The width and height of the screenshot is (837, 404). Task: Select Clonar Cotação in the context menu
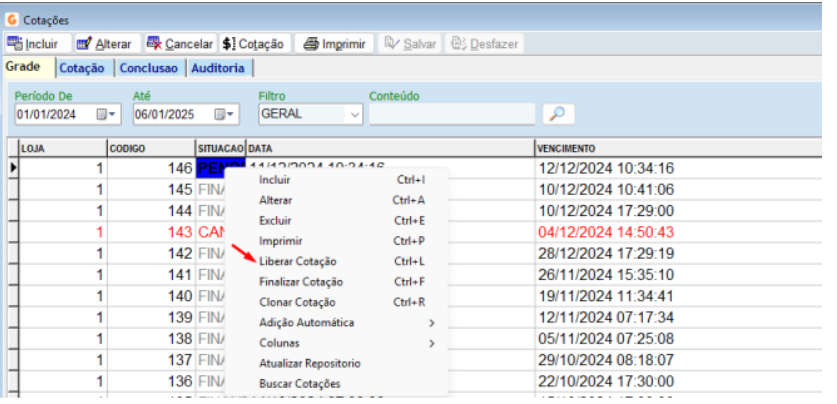[336, 302]
